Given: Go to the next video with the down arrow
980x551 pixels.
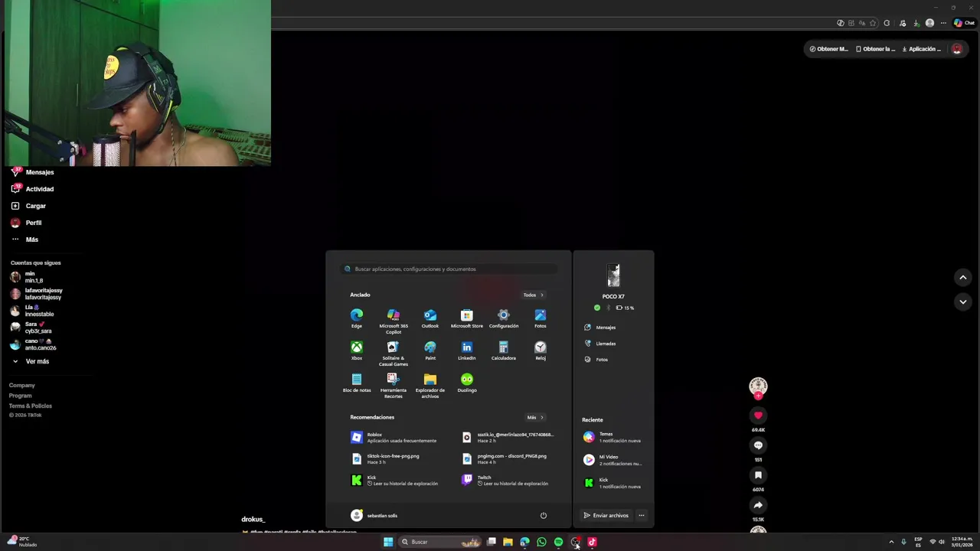Looking at the screenshot, I should click(x=963, y=302).
